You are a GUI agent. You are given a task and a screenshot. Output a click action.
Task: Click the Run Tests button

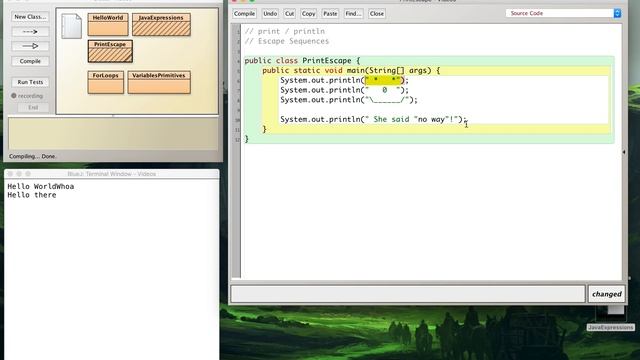(30, 82)
